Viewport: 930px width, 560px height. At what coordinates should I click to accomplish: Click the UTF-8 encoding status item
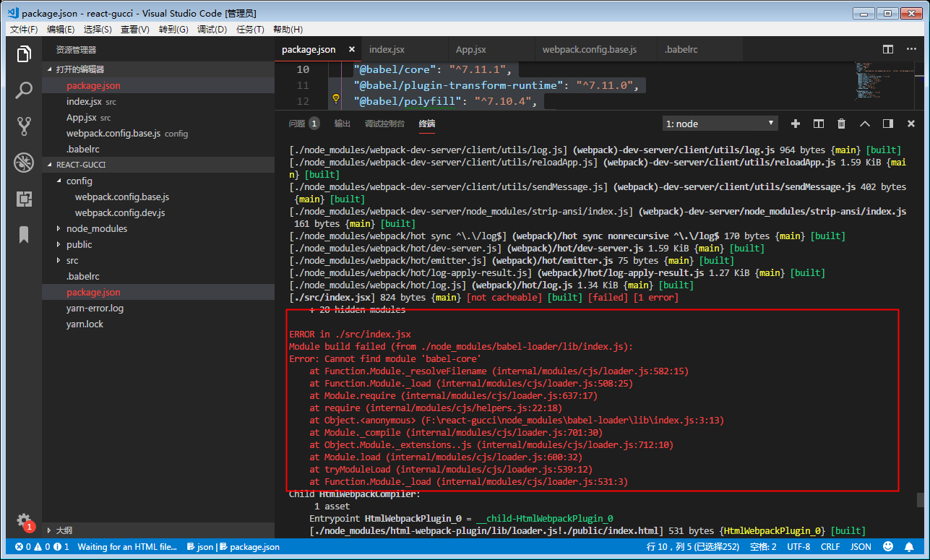pos(798,547)
